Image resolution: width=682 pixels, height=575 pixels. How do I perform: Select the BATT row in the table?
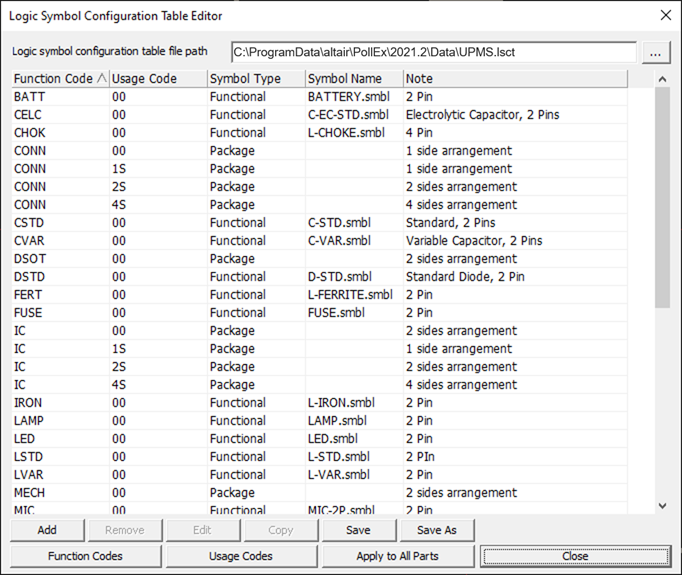coord(30,97)
